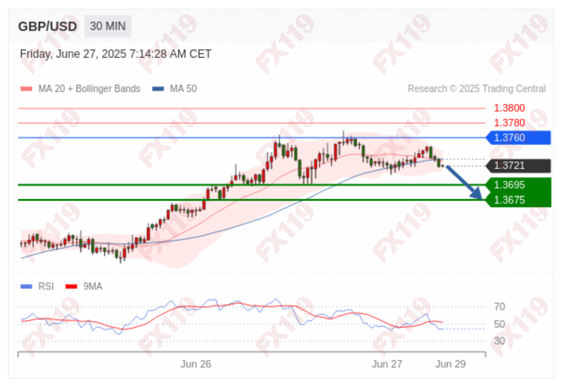Click the 1.3780 resistance level label

[x=509, y=123]
